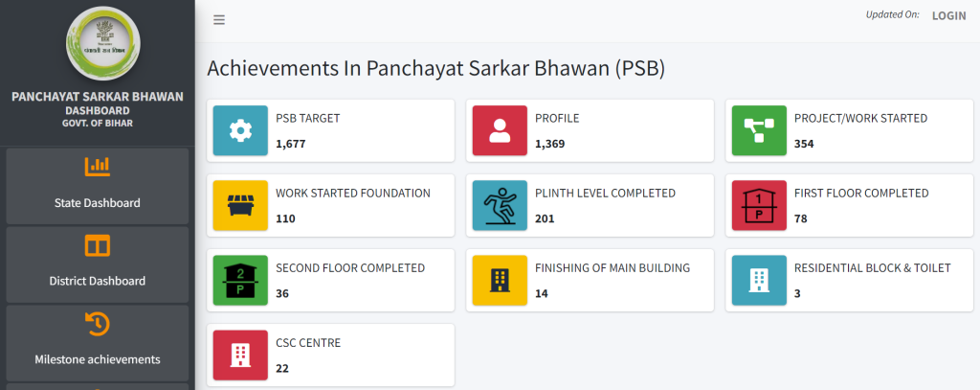980x390 pixels.
Task: Select the CSC CENTRE card label
Action: coord(308,343)
